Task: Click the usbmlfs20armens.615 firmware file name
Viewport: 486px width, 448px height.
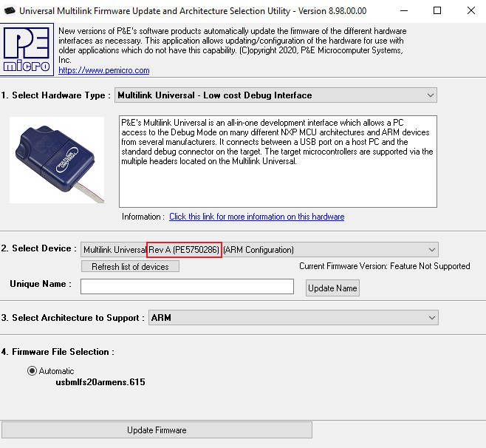Action: pos(100,382)
